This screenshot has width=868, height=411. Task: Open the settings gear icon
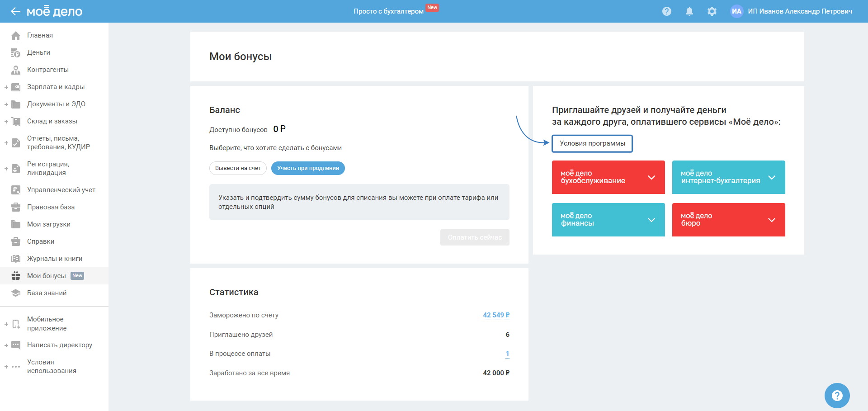(712, 11)
